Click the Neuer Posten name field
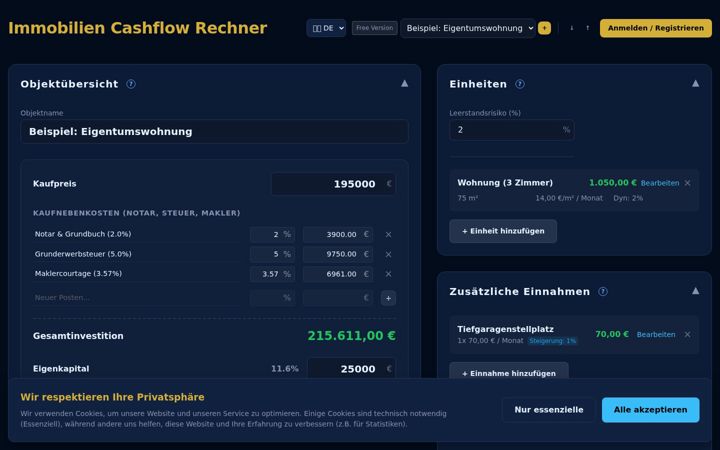Viewport: 720px width, 450px height. click(x=136, y=298)
